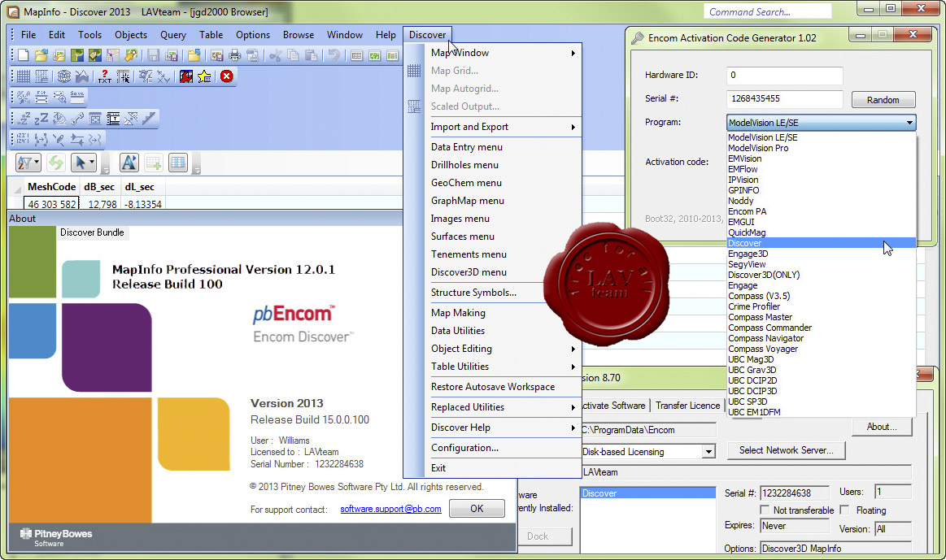This screenshot has height=560, width=946.
Task: Click the red circle X icon
Action: 227,76
